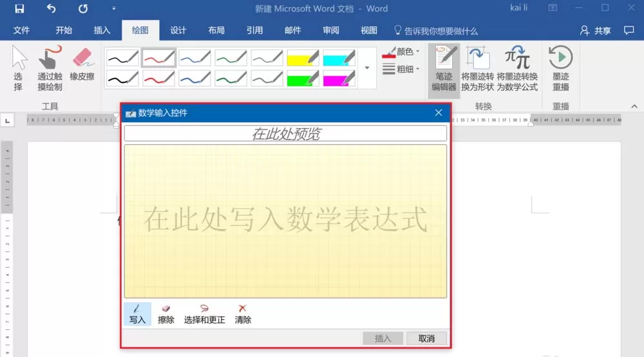Choose the thin green pen, top row
Image resolution: width=644 pixels, height=357 pixels.
click(x=231, y=59)
